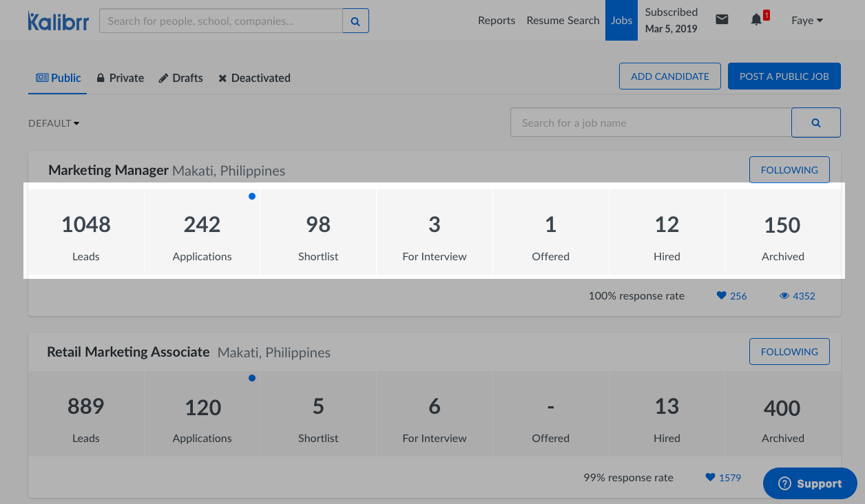
Task: Open the Deactivated jobs tab
Action: [x=254, y=78]
